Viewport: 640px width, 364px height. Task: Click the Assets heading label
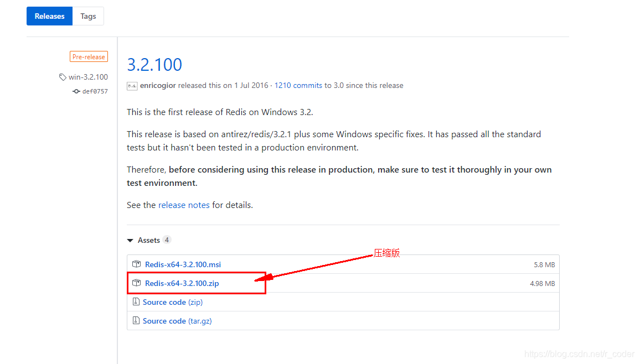[x=148, y=241]
